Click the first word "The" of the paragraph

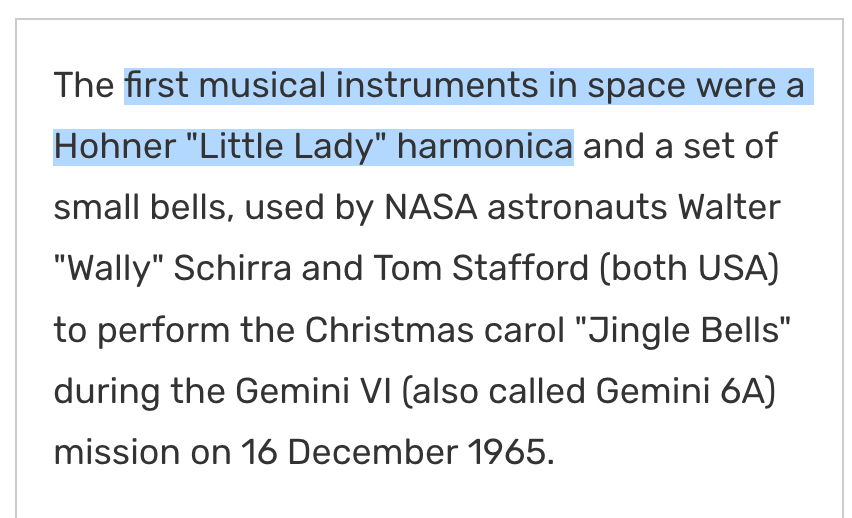[84, 86]
